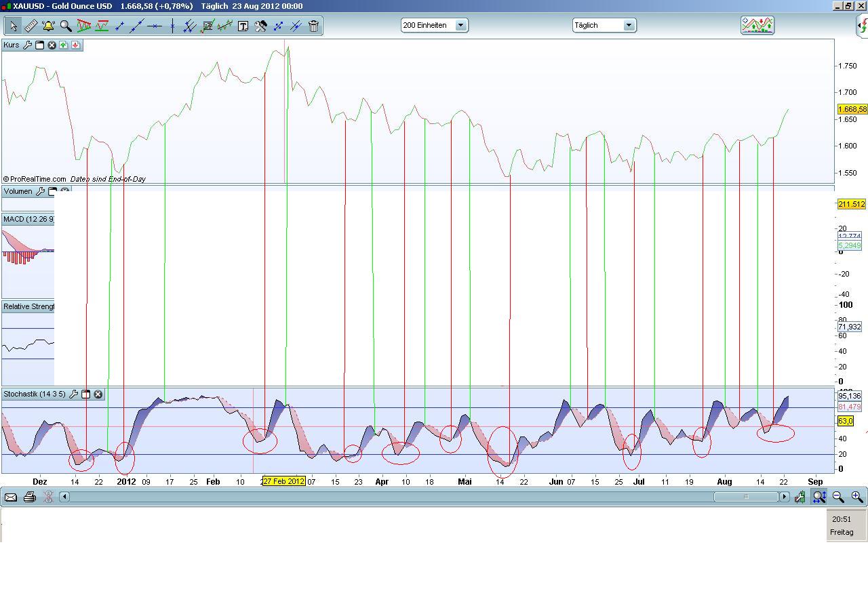
Task: Open the '200 Einheiten' units dropdown
Action: 460,25
